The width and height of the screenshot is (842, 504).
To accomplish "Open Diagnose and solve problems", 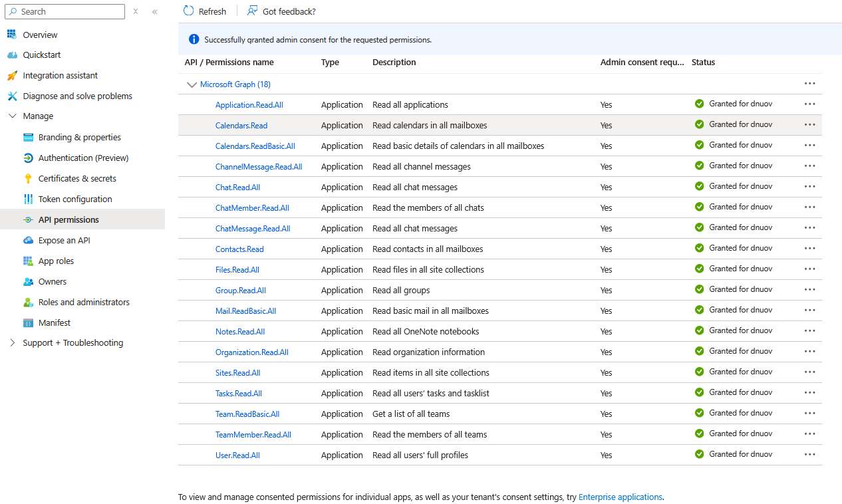I will tap(77, 96).
